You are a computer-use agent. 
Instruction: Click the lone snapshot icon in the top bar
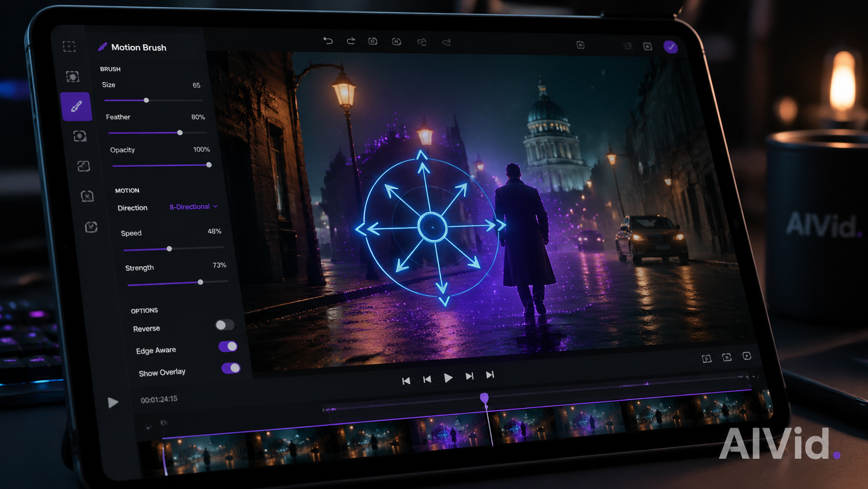click(580, 45)
